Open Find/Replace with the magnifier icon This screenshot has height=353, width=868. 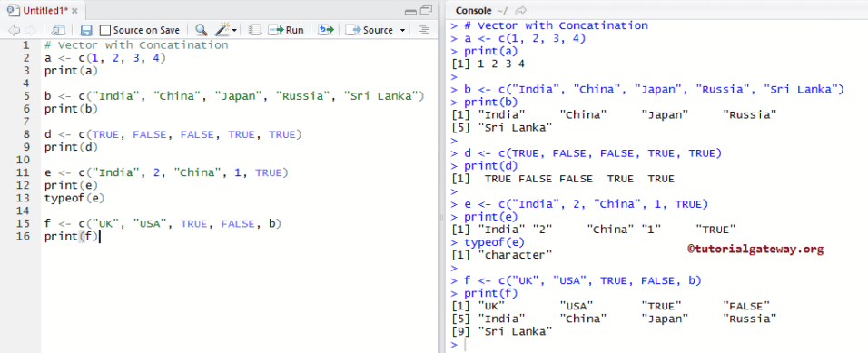(202, 30)
